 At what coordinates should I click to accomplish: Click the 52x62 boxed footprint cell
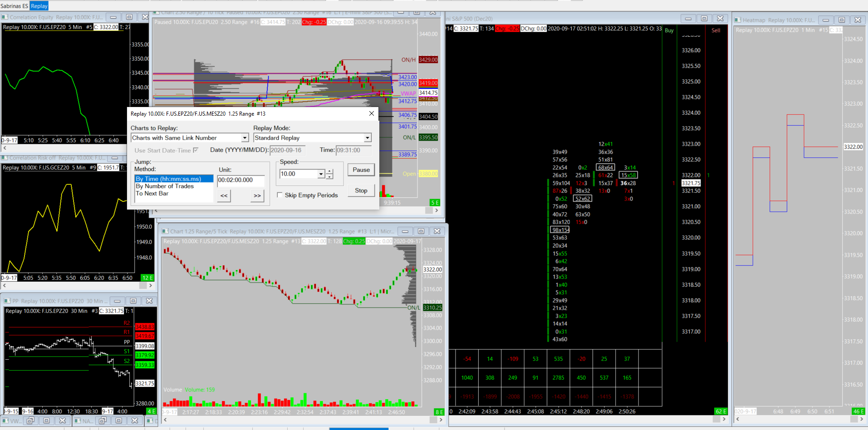tap(583, 199)
